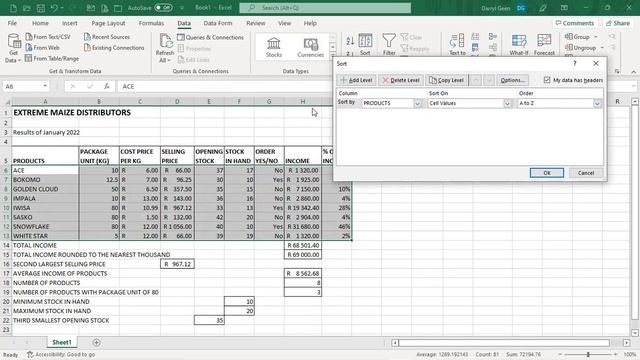This screenshot has width=640, height=360.
Task: Select Currencies data type
Action: point(311,47)
